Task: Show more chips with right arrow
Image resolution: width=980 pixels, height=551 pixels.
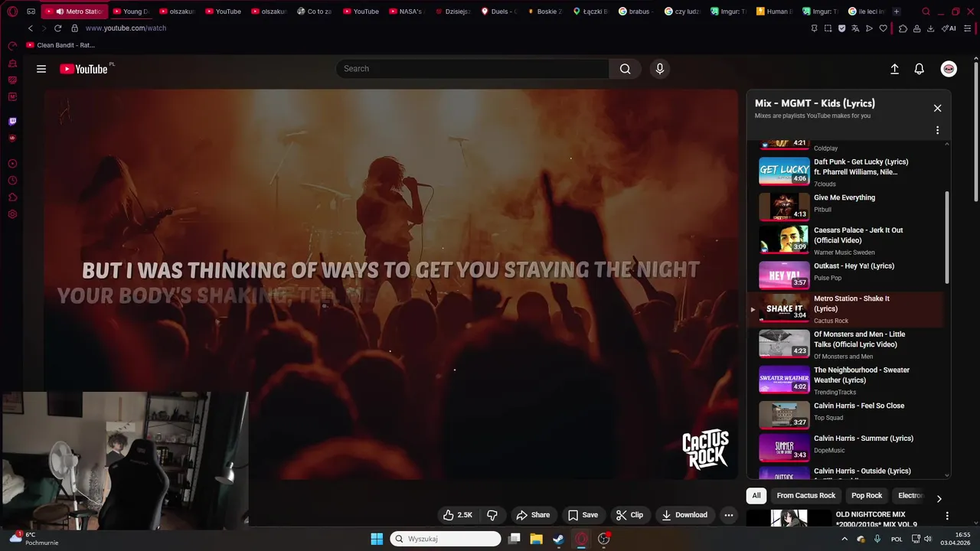Action: click(x=939, y=499)
